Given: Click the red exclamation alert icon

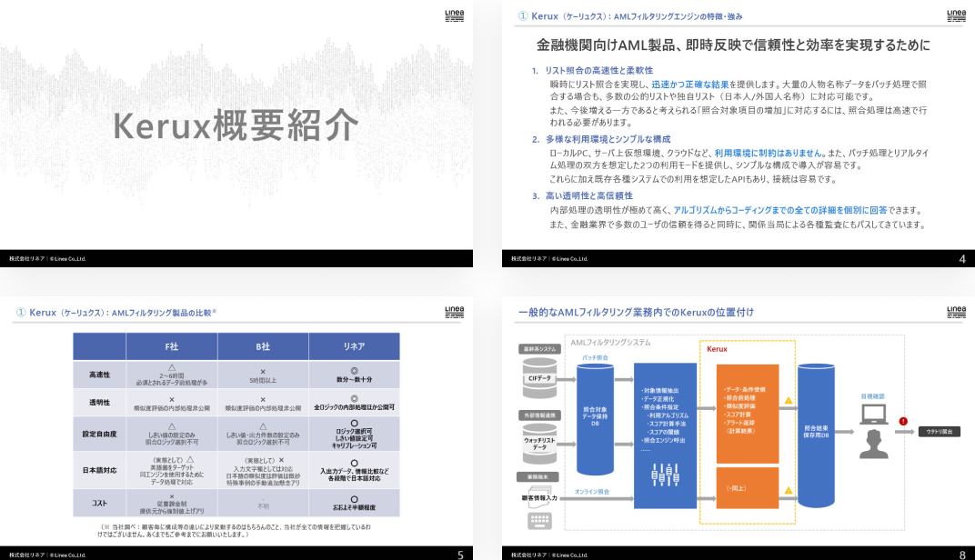Looking at the screenshot, I should 903,422.
